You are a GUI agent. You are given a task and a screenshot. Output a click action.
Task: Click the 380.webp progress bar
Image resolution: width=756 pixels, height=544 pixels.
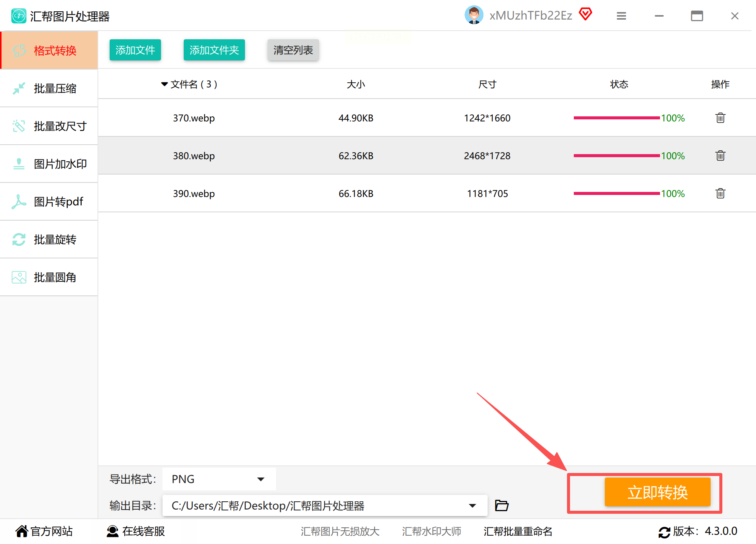pos(616,156)
